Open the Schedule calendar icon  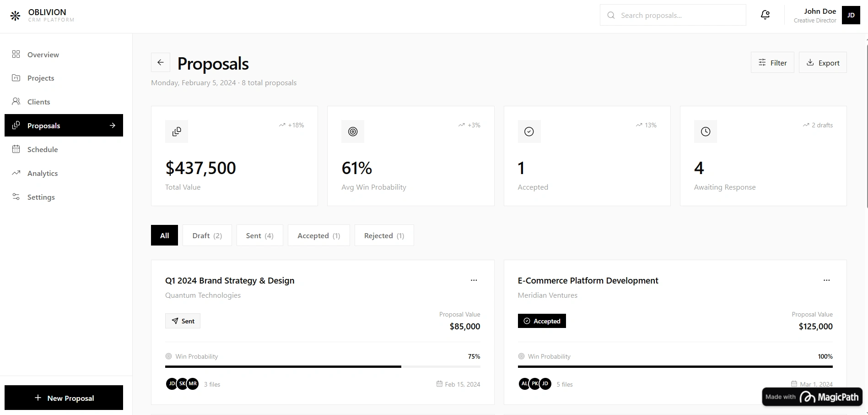[x=16, y=149]
